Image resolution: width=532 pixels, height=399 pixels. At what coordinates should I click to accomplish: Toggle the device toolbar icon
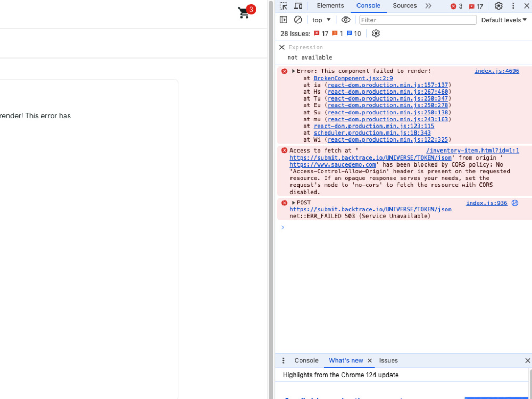tap(298, 6)
